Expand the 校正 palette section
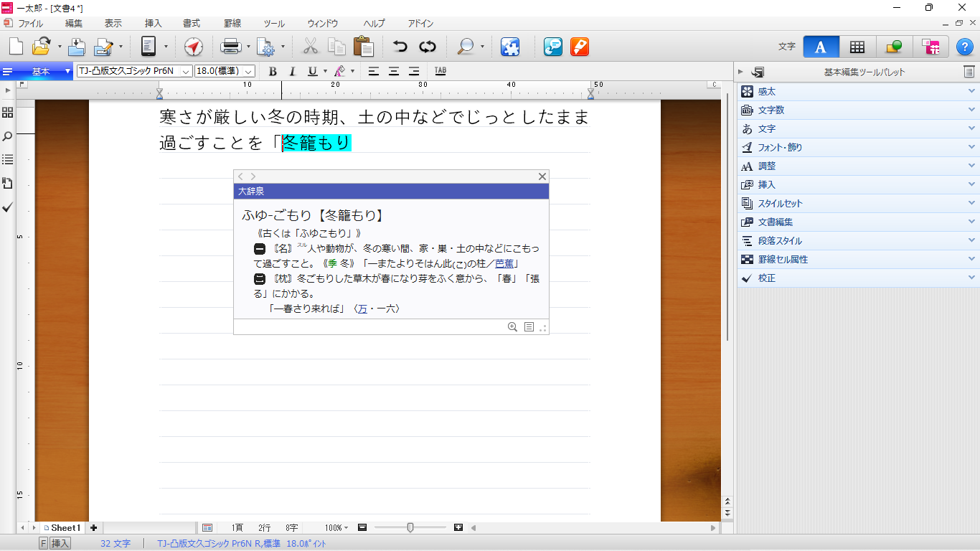This screenshot has height=551, width=980. tap(858, 278)
